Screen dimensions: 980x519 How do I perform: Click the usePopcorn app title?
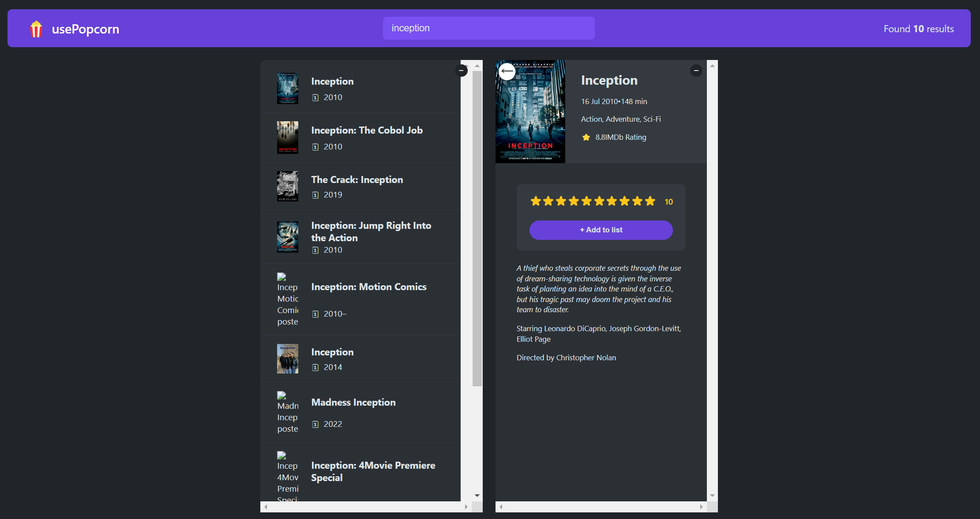(86, 29)
